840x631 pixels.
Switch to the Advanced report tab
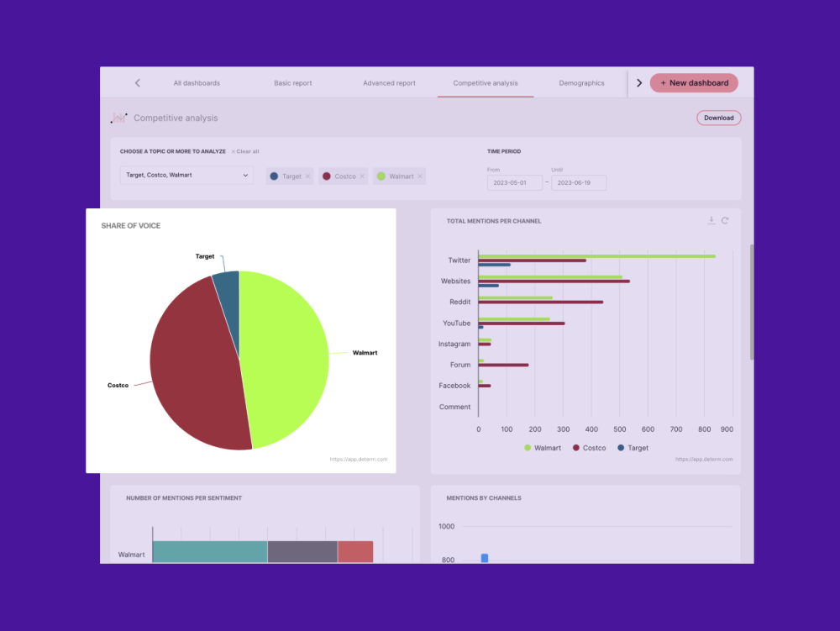point(389,83)
